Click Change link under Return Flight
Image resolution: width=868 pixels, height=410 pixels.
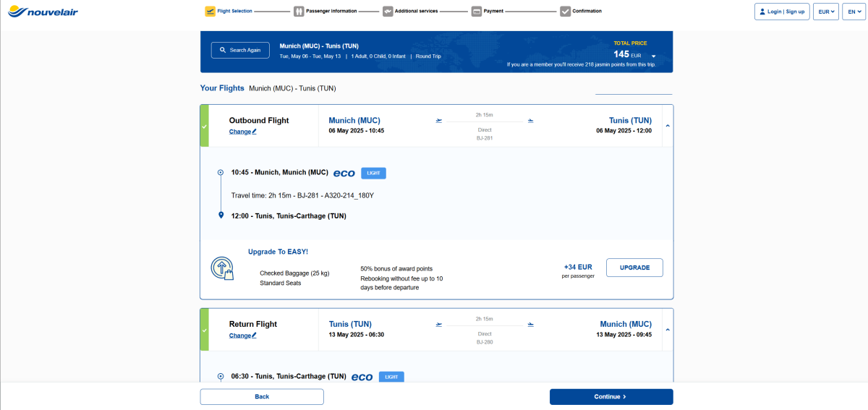242,336
